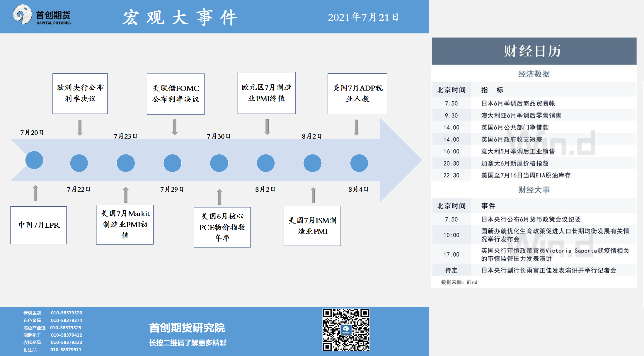The image size is (644, 356).
Task: Click the 经济数据 section heading
Action: (534, 74)
